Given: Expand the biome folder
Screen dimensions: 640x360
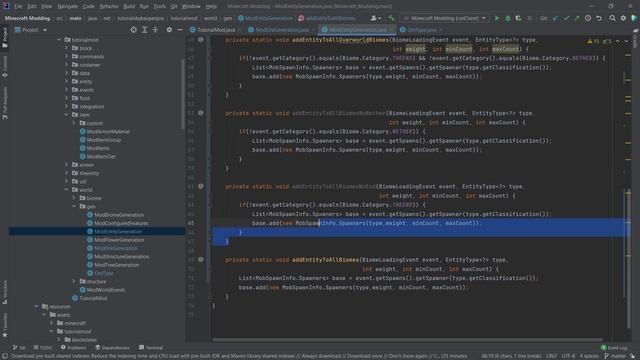Looking at the screenshot, I should point(74,198).
